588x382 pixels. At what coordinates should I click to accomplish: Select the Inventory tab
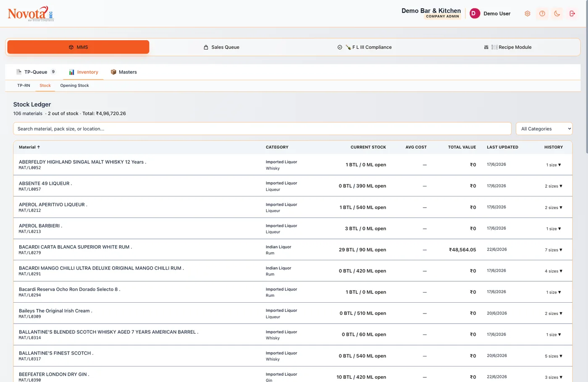pos(84,72)
